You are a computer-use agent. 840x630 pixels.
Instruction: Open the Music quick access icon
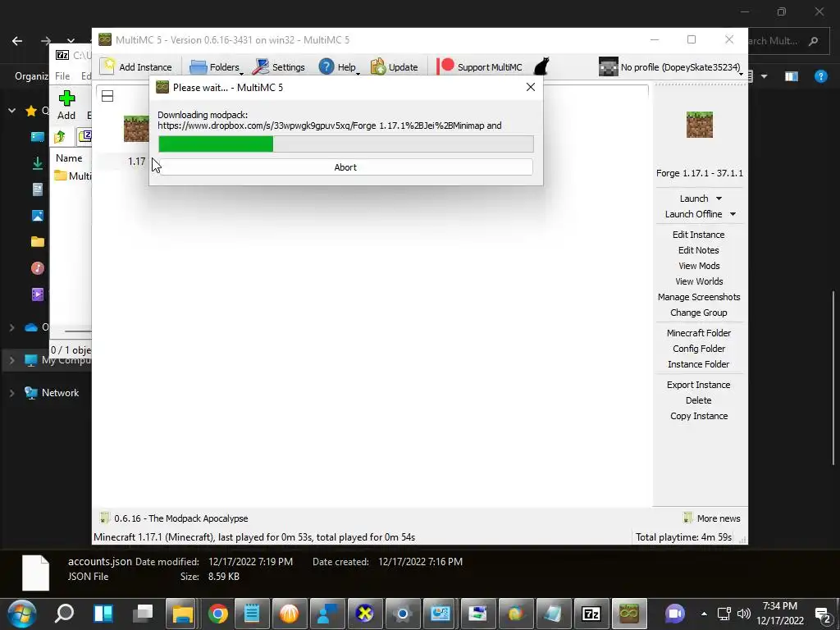pyautogui.click(x=38, y=268)
